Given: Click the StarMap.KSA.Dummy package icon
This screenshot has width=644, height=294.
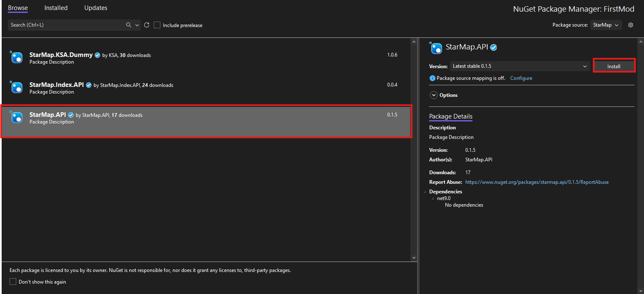Looking at the screenshot, I should pos(17,57).
